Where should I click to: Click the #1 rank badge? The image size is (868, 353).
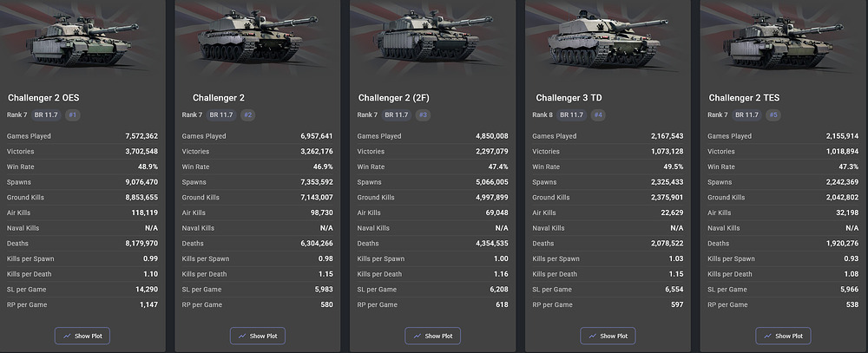click(x=73, y=114)
